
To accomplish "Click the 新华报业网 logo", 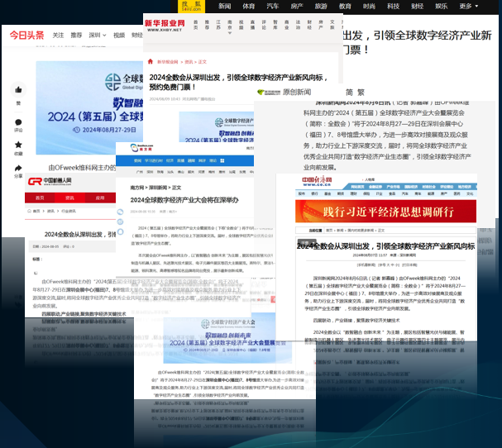I will [165, 25].
